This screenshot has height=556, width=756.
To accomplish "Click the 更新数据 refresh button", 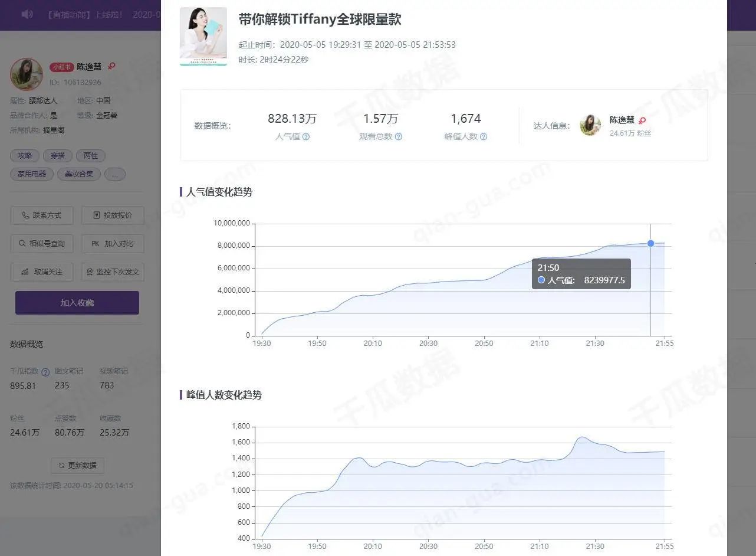I will pyautogui.click(x=78, y=465).
